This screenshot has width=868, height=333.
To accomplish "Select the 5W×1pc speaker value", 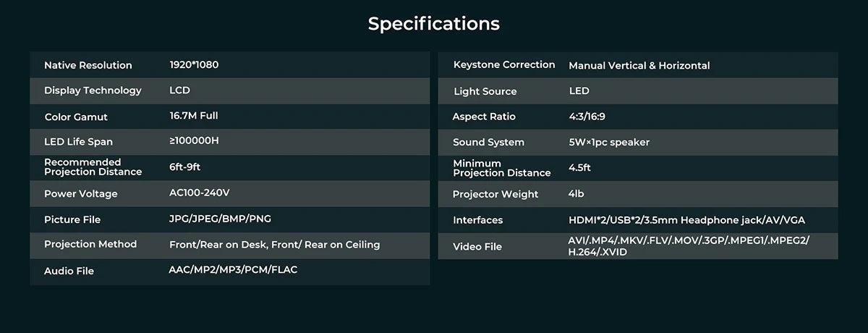I will click(x=609, y=143).
